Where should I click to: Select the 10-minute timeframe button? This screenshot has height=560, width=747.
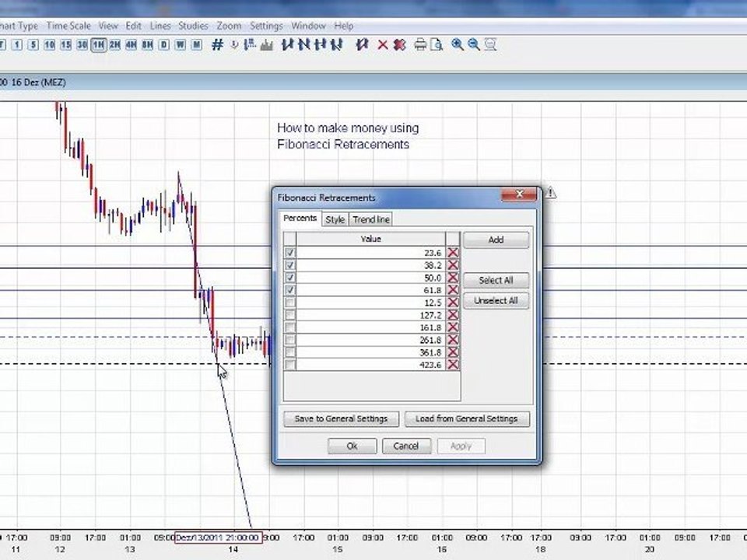50,45
